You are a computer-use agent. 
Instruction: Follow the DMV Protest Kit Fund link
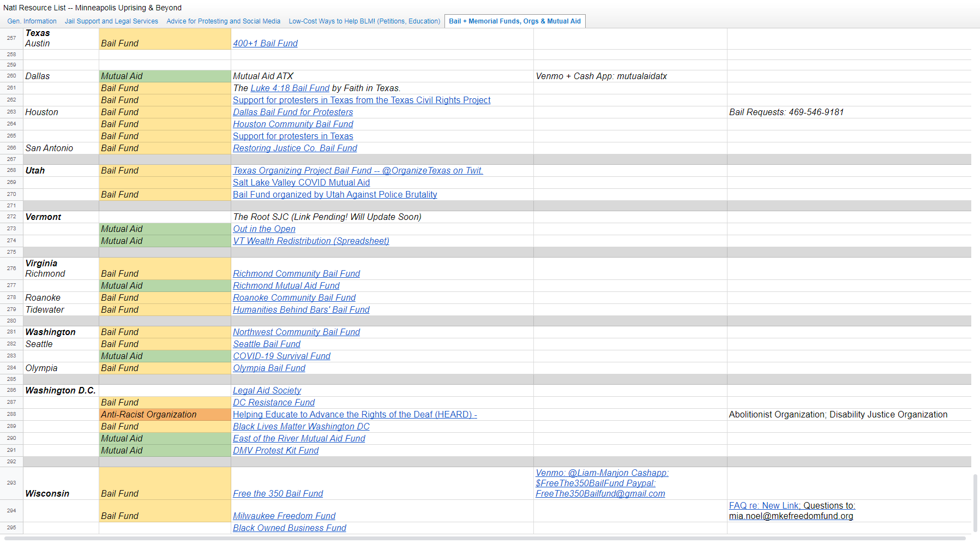(x=275, y=451)
